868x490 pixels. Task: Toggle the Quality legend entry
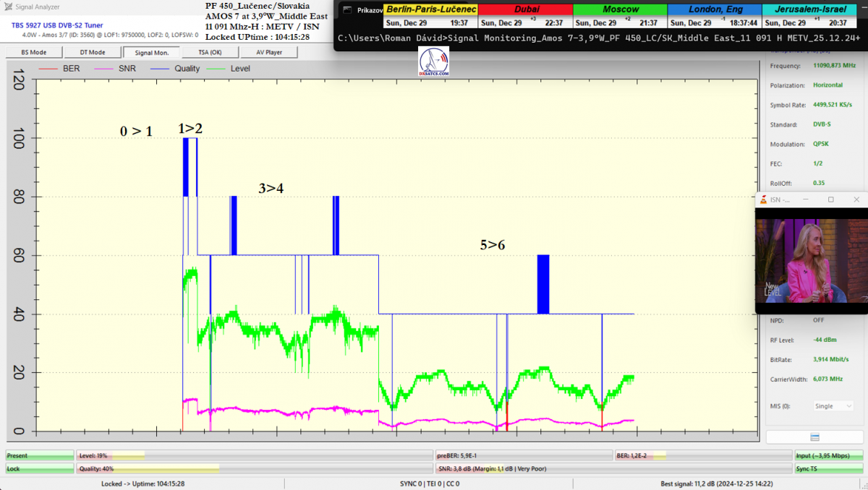(174, 69)
